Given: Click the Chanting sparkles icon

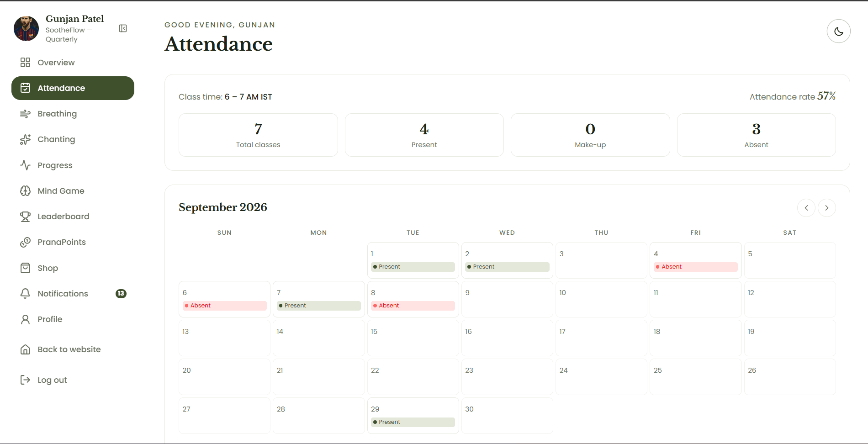Looking at the screenshot, I should (25, 139).
